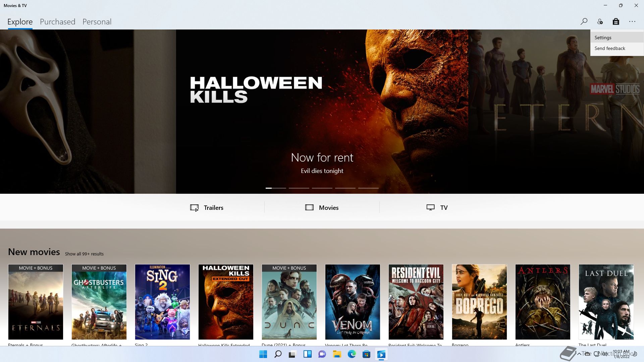644x362 pixels.
Task: Open the Dune + Bonus poster
Action: click(289, 302)
